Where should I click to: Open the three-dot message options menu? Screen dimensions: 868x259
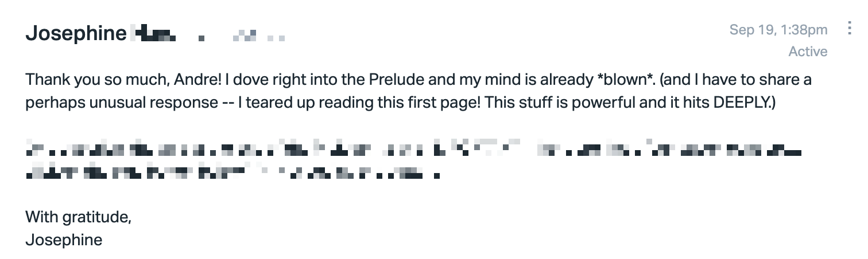[850, 29]
